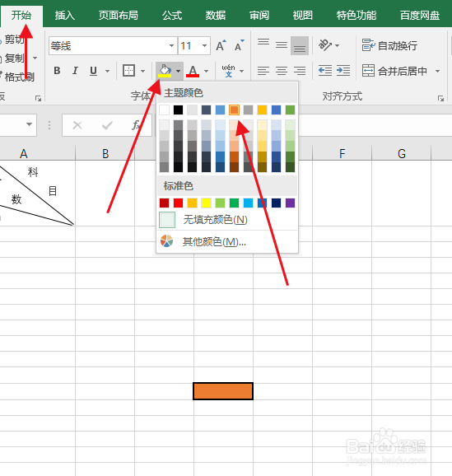
Task: Open the Name Box dropdown
Action: pos(29,124)
